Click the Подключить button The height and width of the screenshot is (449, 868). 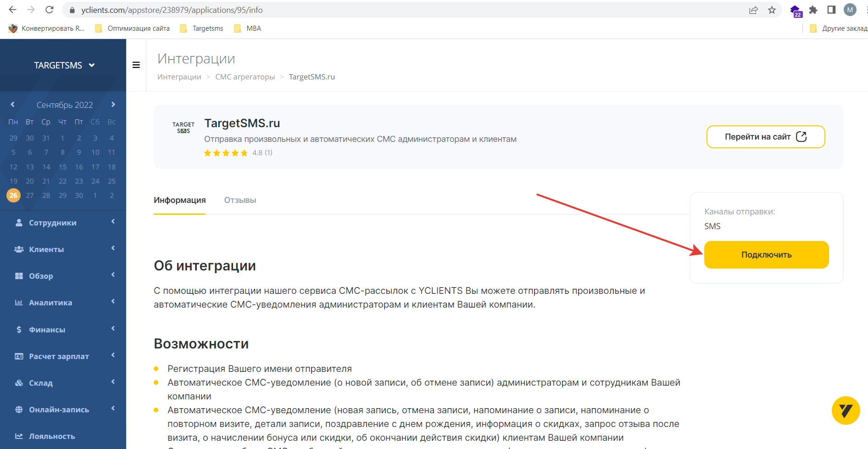(766, 255)
